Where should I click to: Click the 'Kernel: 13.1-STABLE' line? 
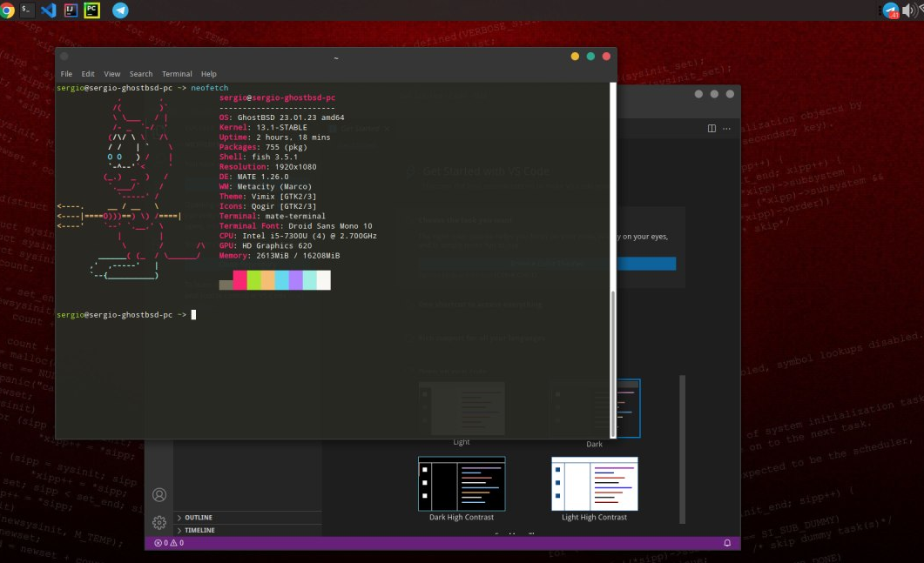(x=263, y=127)
